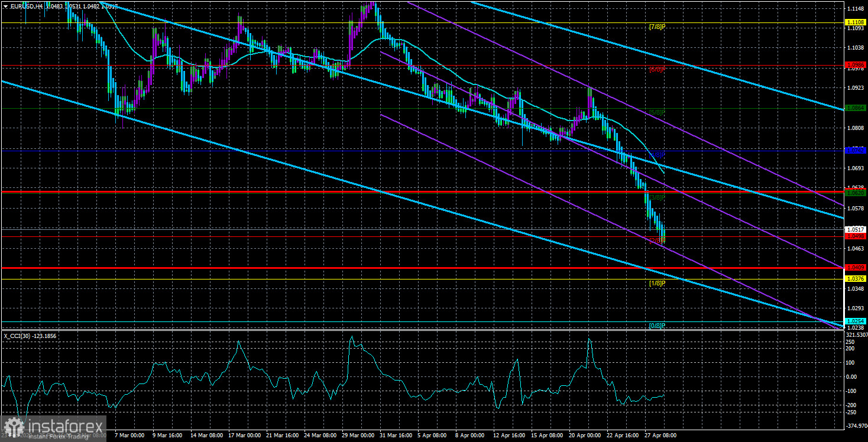The width and height of the screenshot is (868, 442).
Task: Select the yellow 1.0376 price tag
Action: (x=856, y=279)
